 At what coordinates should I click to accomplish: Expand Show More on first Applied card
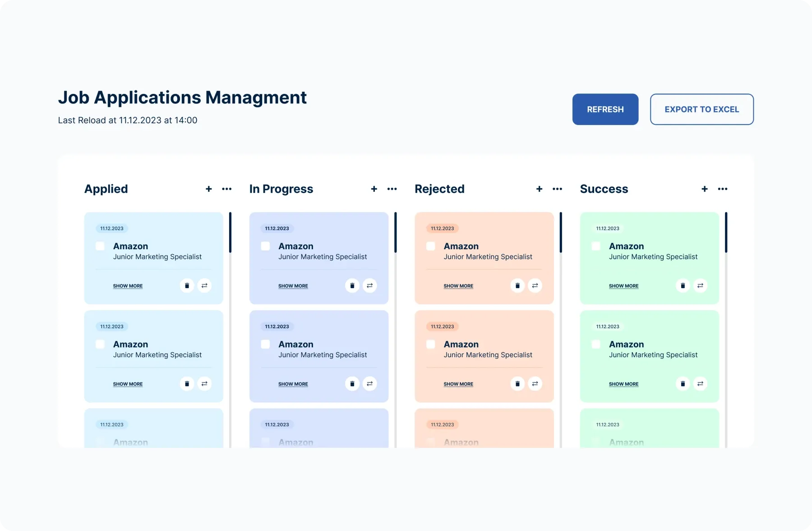click(128, 286)
